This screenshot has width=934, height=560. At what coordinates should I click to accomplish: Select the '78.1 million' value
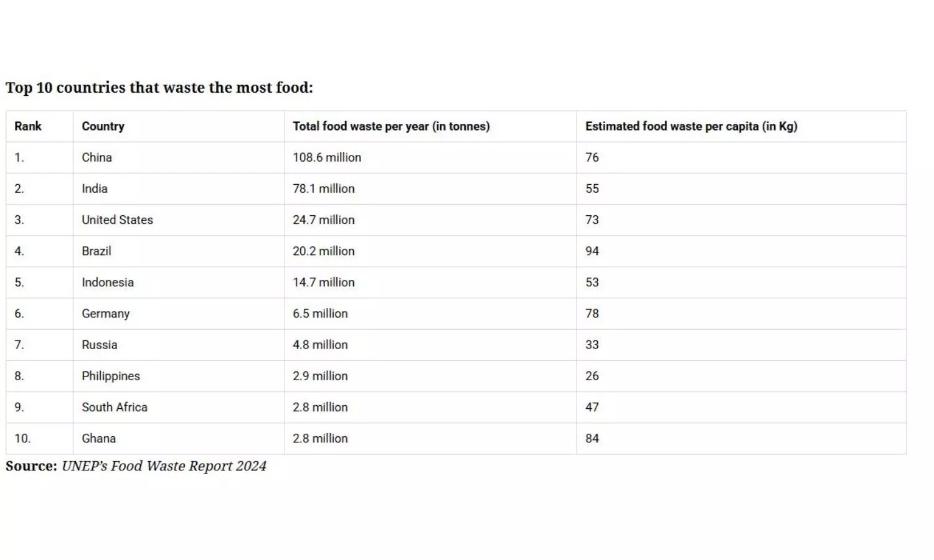point(324,189)
